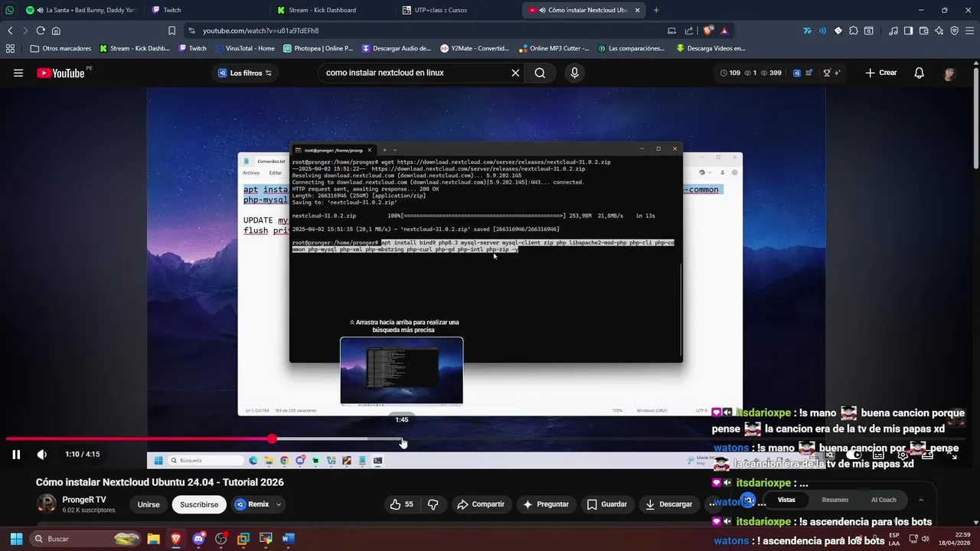Switch to Stream - Kick Dashboard tab
Screen dimensions: 980x551
point(322,10)
